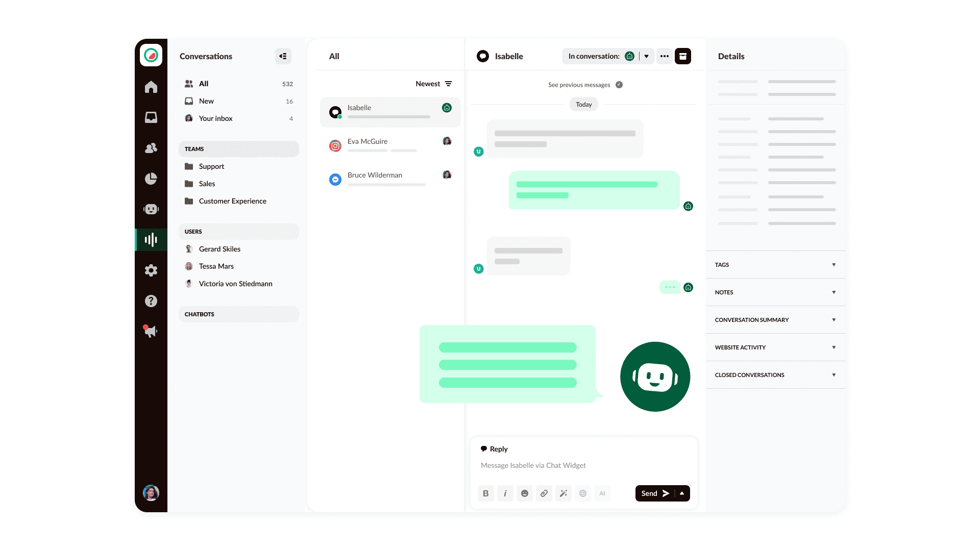Open the three-dots more options button
The height and width of the screenshot is (551, 980).
[664, 56]
